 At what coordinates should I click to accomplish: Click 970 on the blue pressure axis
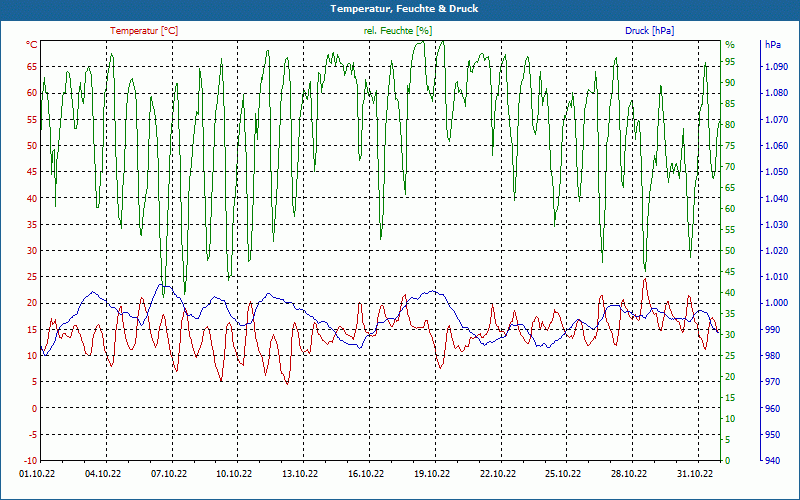pyautogui.click(x=772, y=382)
